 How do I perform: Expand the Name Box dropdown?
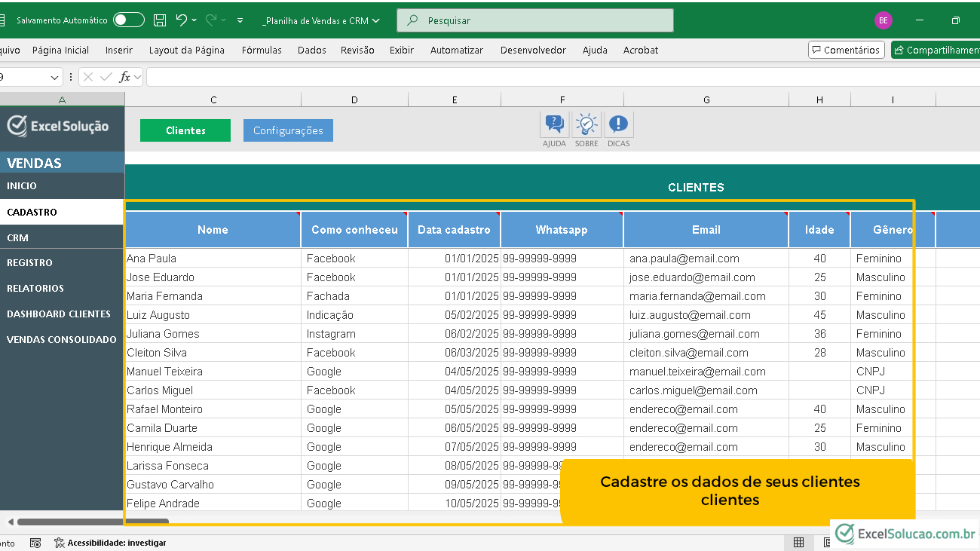click(x=55, y=77)
